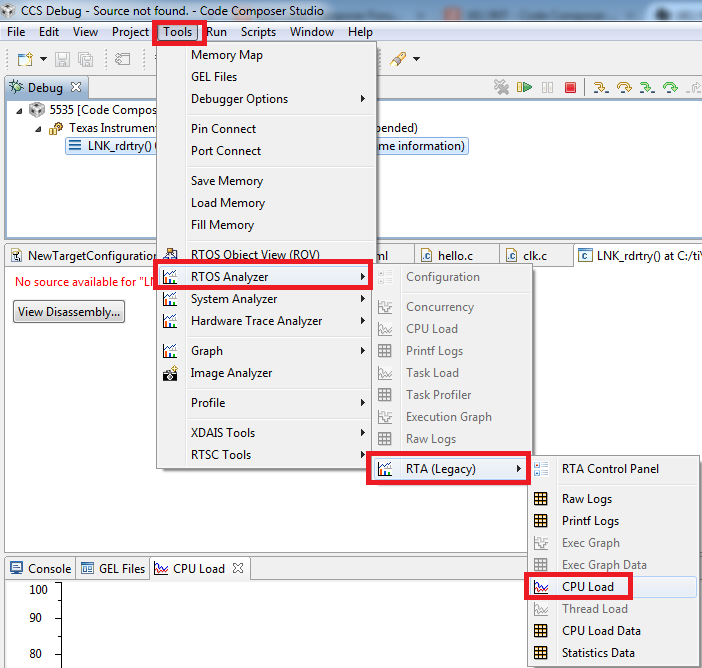Click the Assembly Step Into green icon
The height and width of the screenshot is (668, 702).
647,87
